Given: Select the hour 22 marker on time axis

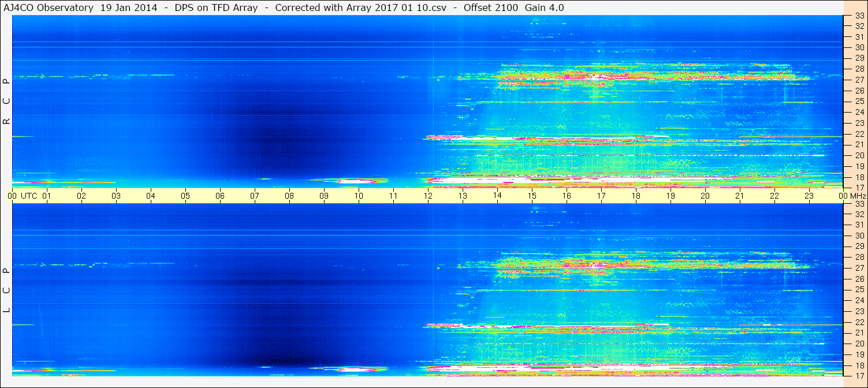Looking at the screenshot, I should (x=774, y=196).
